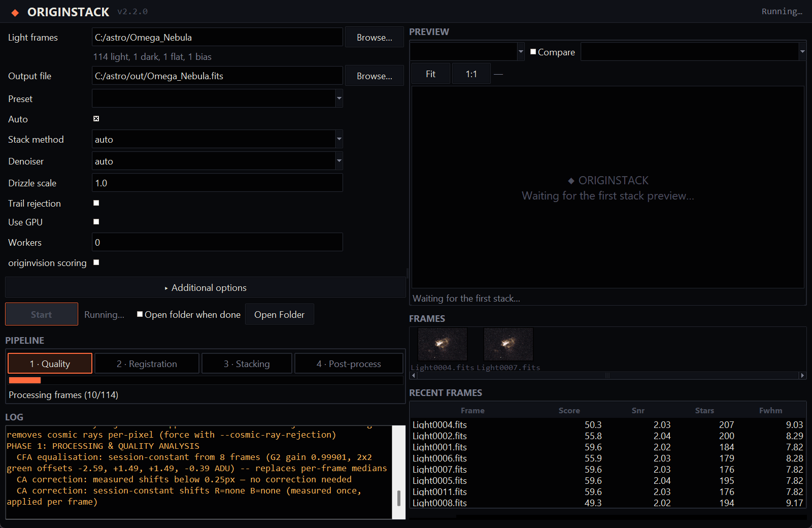Sort by Stars column header
This screenshot has height=528, width=812.
tap(704, 410)
